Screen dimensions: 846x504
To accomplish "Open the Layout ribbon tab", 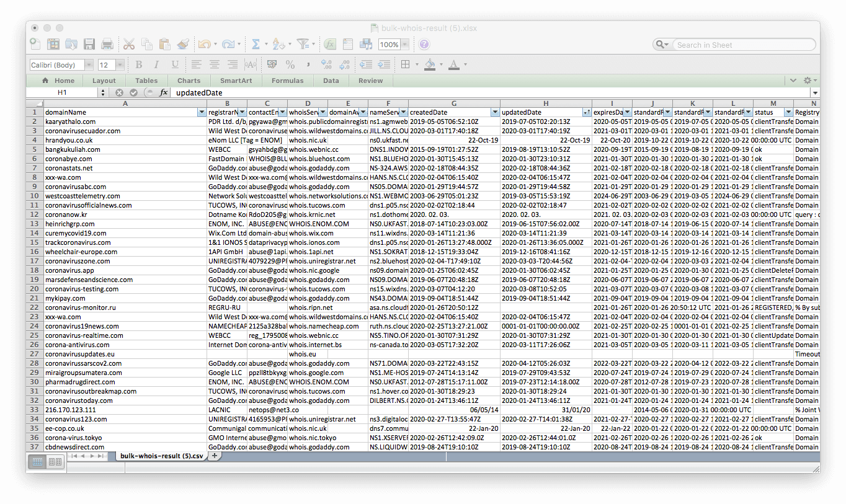I will coord(104,81).
